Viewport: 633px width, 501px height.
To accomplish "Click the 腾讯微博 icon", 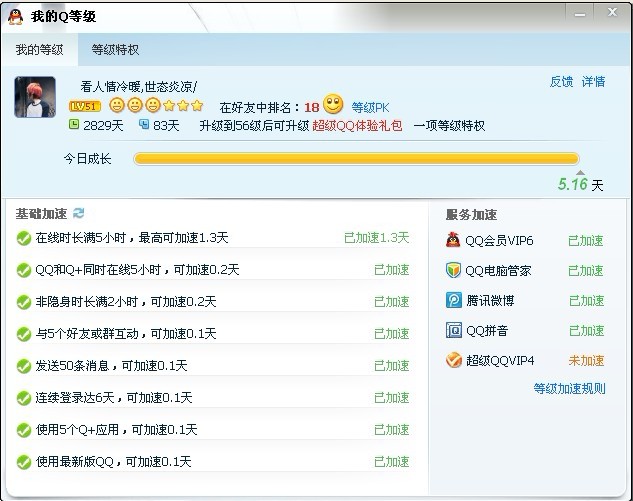I will point(454,300).
